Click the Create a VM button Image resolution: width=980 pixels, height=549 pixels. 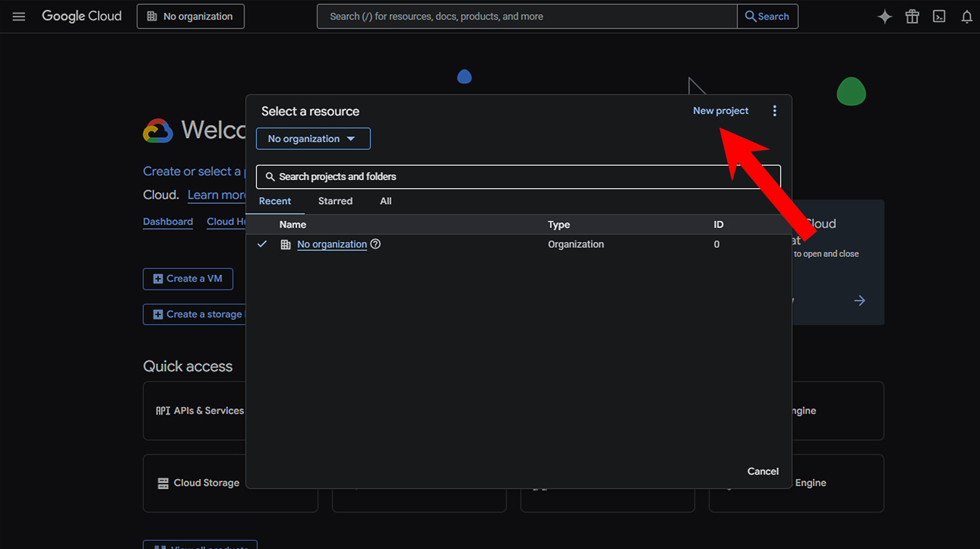click(x=188, y=279)
